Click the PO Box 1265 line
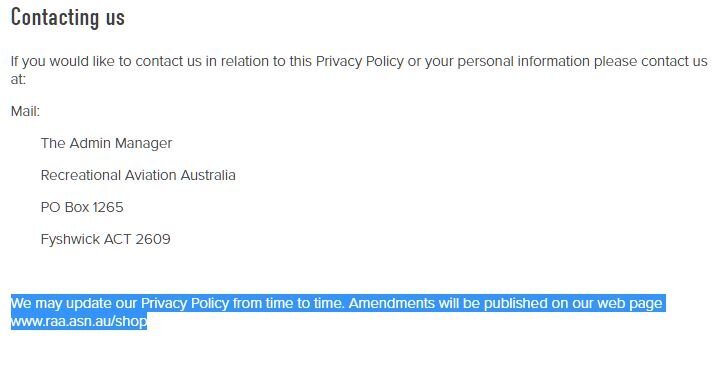Viewport: 717px width, 382px height. 82,207
